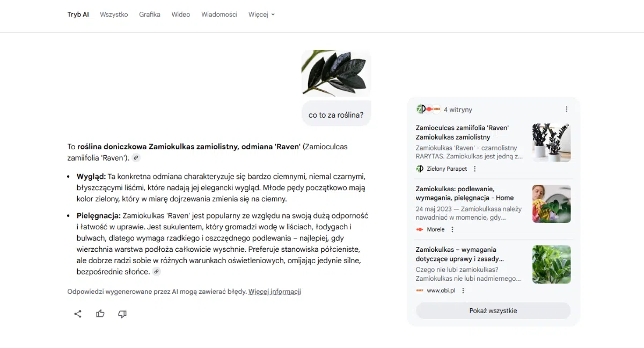Switch to the Grafika tab
644x348 pixels.
pos(149,15)
